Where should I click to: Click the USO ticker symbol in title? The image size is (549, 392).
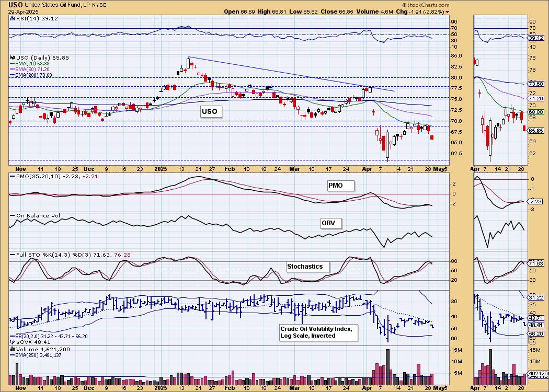15,5
